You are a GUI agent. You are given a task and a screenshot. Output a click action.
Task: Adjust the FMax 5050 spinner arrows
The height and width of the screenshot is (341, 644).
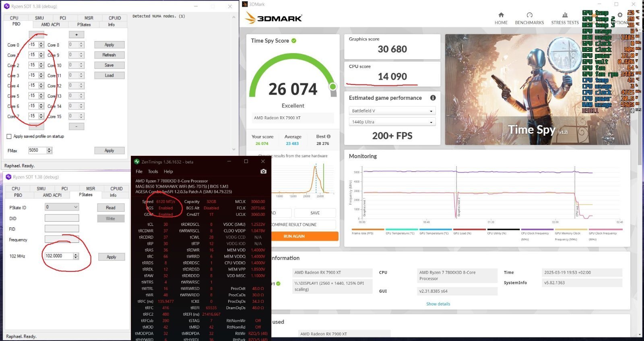point(50,151)
